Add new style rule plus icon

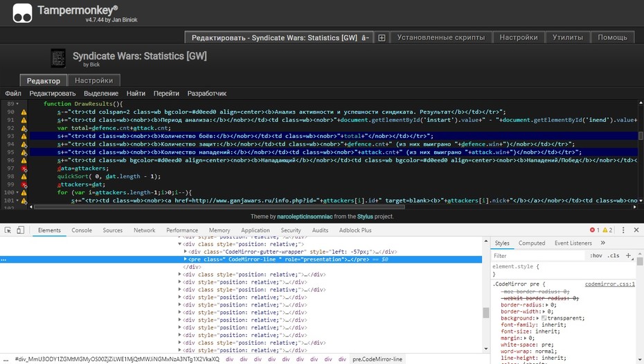[x=628, y=255]
